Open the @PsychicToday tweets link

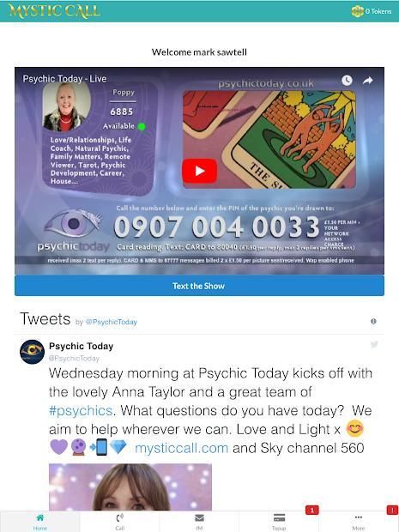coord(111,322)
